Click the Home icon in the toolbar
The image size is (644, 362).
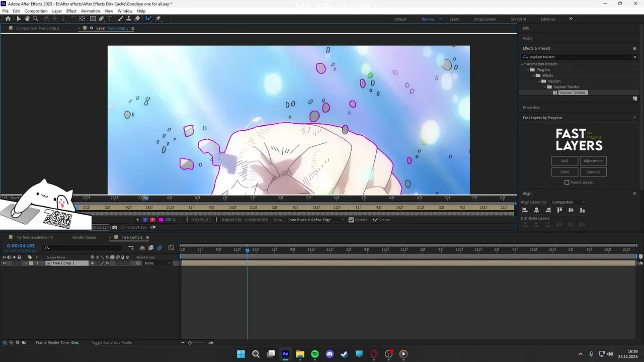(x=8, y=19)
